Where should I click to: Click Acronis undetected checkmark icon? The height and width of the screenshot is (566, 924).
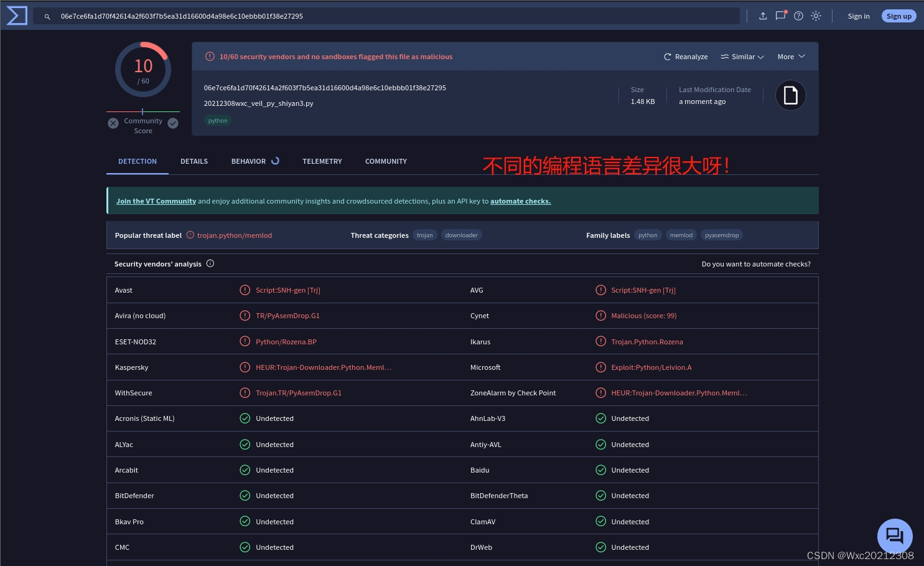point(245,418)
